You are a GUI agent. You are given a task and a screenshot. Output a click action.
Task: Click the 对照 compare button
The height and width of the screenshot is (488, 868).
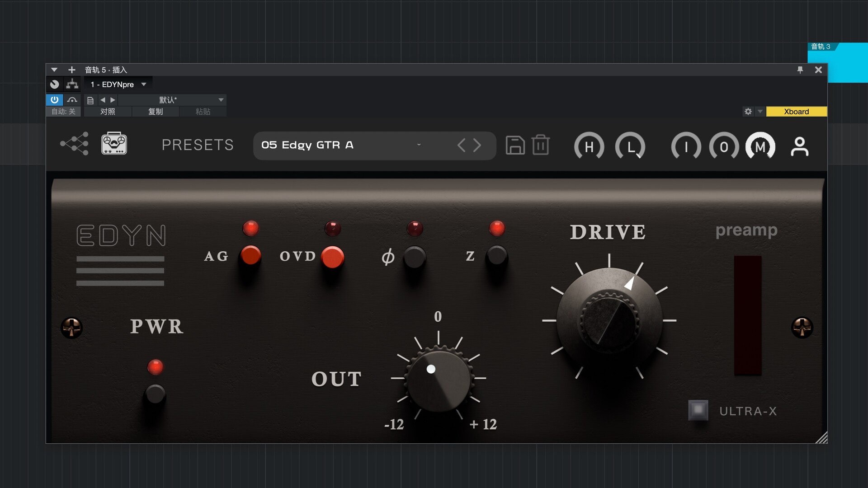click(x=108, y=112)
